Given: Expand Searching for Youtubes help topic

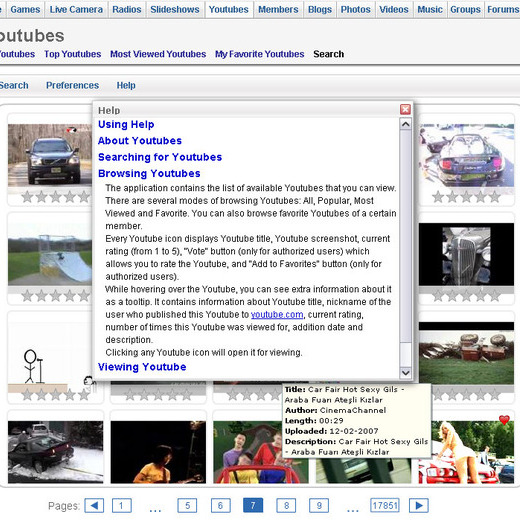Looking at the screenshot, I should [x=160, y=157].
